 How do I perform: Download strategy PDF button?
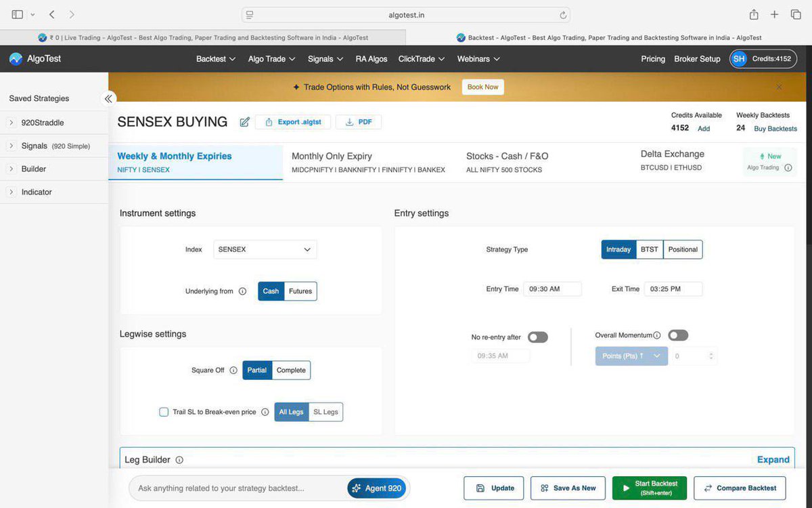point(359,122)
